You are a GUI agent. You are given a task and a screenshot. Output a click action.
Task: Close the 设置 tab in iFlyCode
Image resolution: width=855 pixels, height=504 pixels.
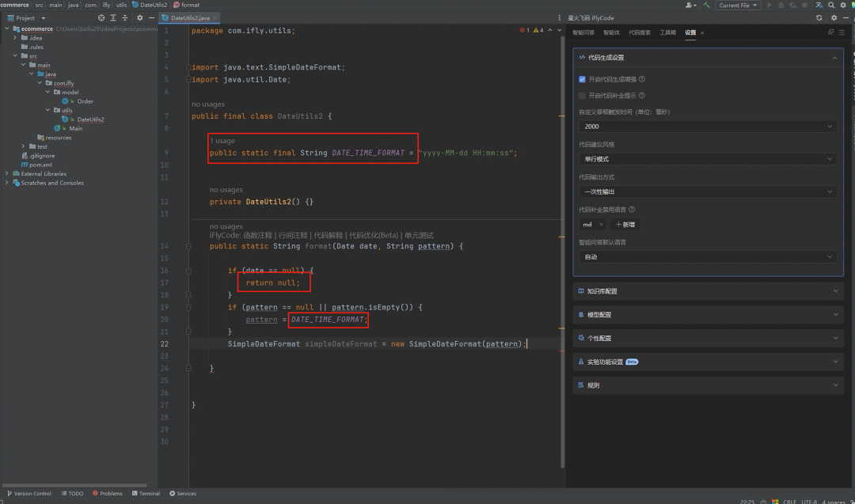coord(701,32)
